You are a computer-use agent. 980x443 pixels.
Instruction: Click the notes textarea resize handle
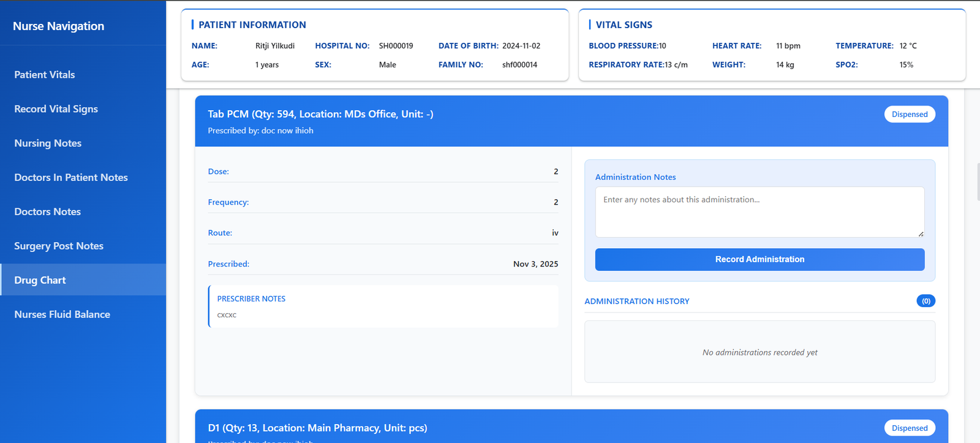pos(921,233)
